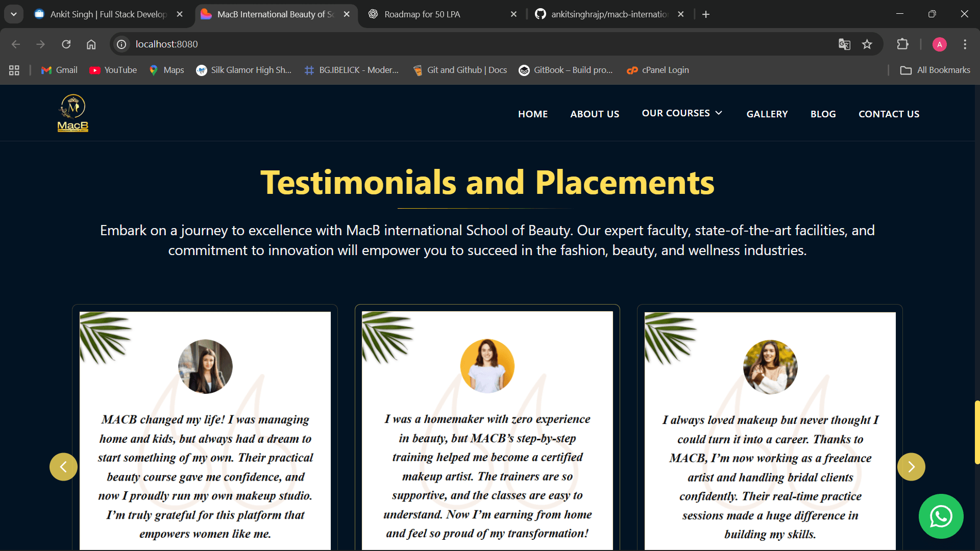Click the Google Translate icon in address bar

844,44
